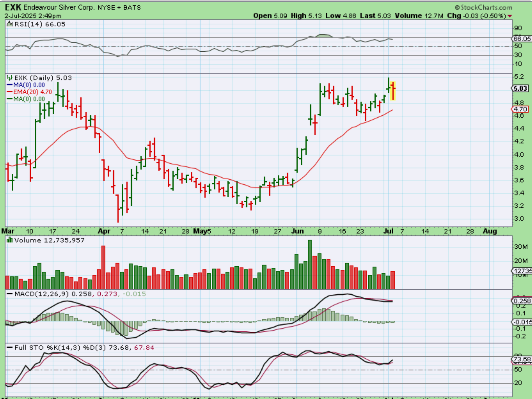Viewport: 532px width, 399px height.
Task: Click the green MA(0) legend line marker
Action: pyautogui.click(x=10, y=99)
